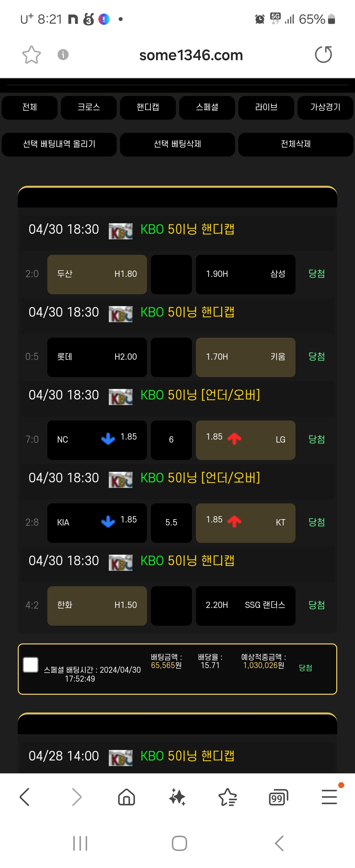Tap the some1346.com address field
The height and width of the screenshot is (868, 355).
pos(191,55)
